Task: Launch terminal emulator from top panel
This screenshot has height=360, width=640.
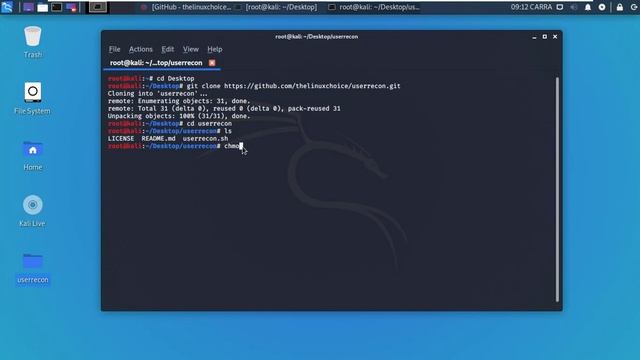Action: click(57, 7)
